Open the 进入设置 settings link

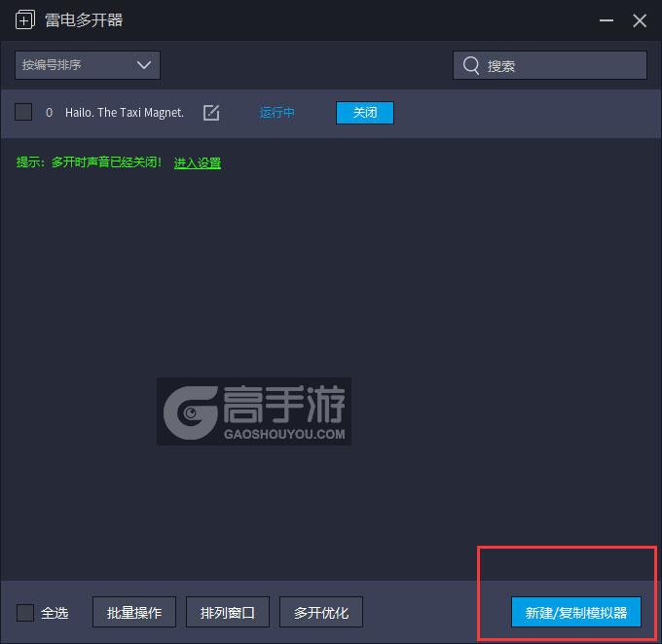[x=198, y=162]
